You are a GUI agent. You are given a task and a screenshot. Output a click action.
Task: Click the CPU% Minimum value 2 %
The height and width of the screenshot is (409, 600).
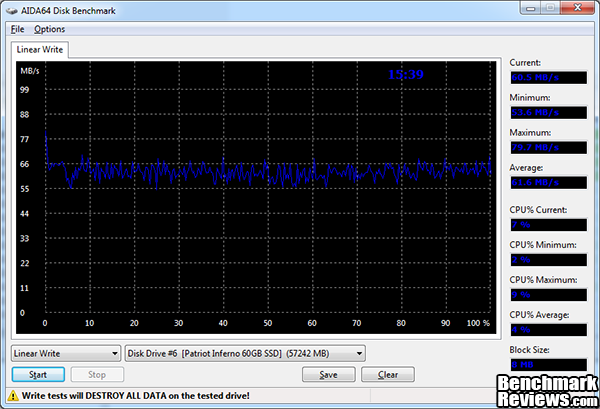[548, 260]
